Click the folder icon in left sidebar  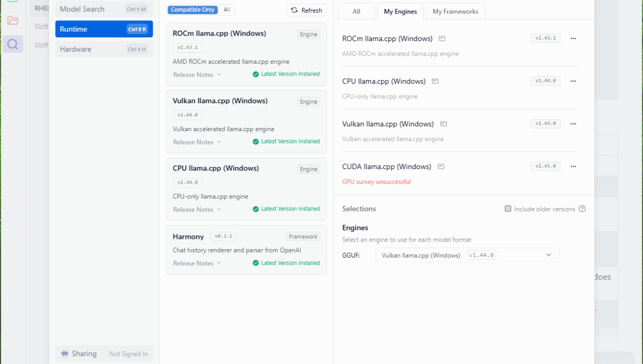click(13, 21)
